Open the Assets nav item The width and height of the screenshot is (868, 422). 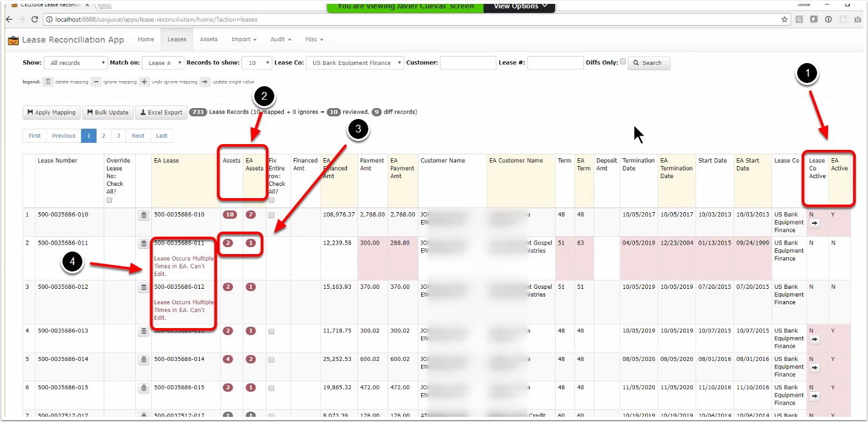[209, 39]
